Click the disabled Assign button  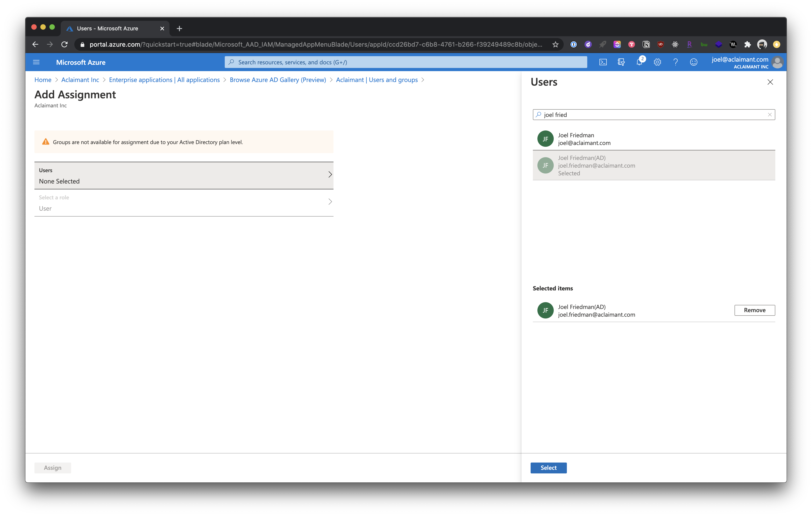[x=53, y=468]
